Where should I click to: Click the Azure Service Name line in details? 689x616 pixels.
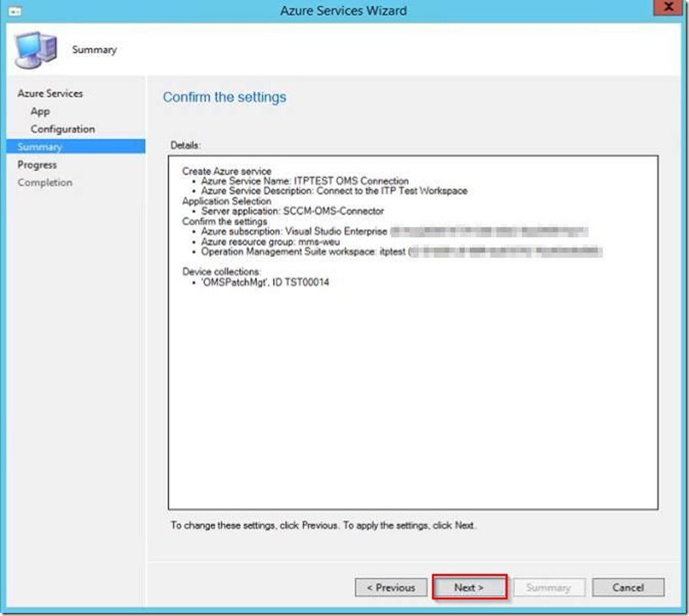click(304, 181)
